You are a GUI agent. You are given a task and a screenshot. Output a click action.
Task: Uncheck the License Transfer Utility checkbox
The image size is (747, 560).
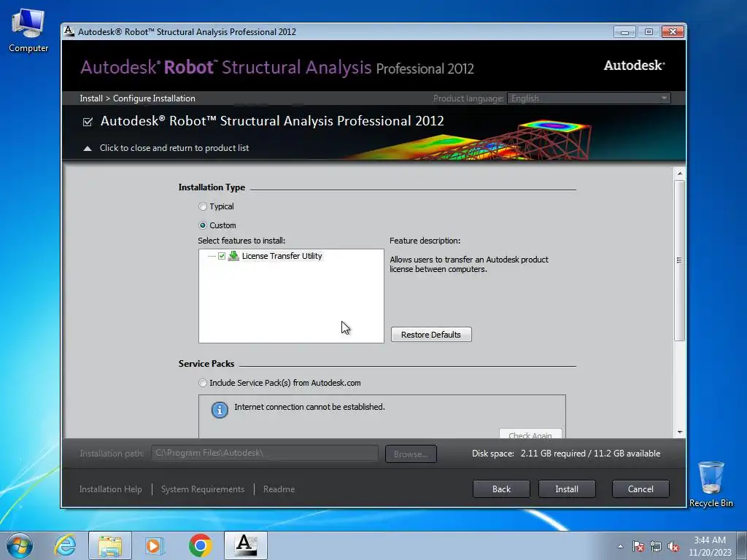click(222, 256)
